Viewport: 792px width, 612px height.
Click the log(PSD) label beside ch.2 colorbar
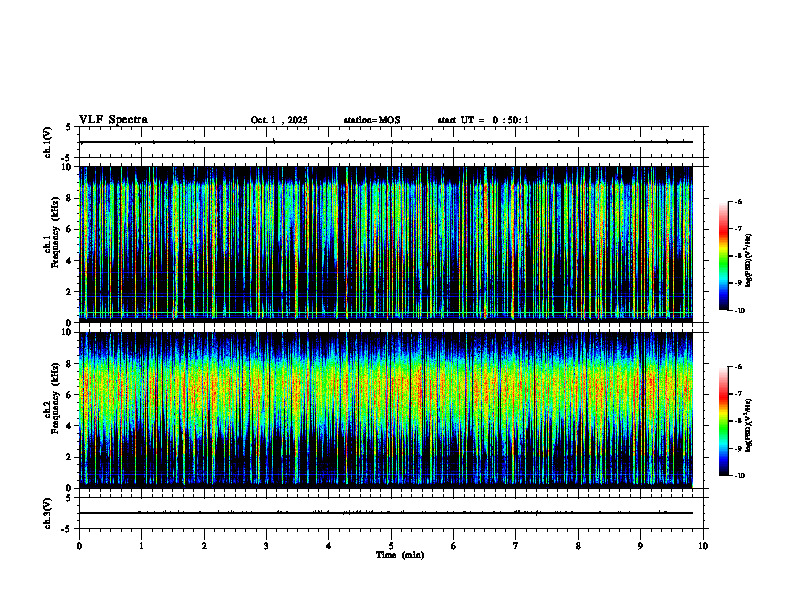click(749, 425)
